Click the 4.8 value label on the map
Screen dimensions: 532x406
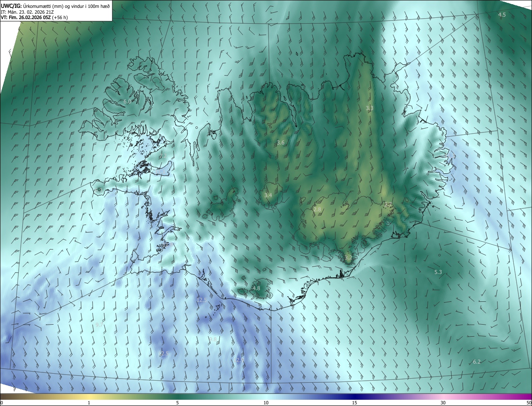coord(256,288)
